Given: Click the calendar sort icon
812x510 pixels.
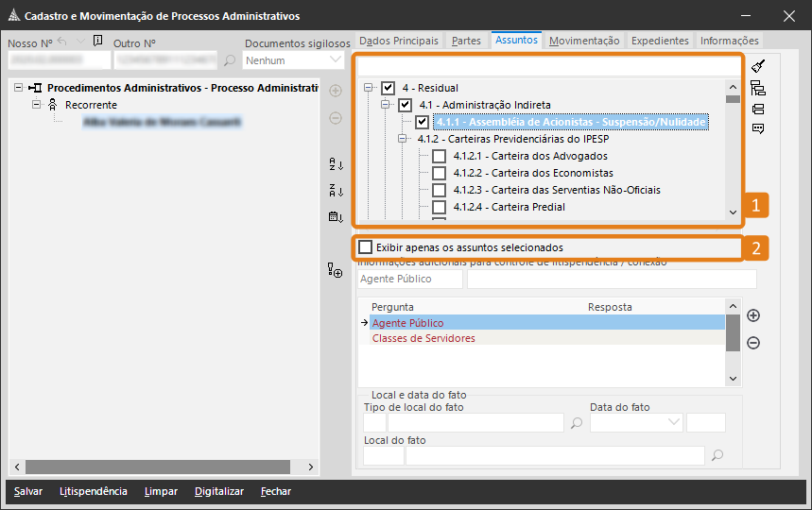Looking at the screenshot, I should click(x=335, y=217).
